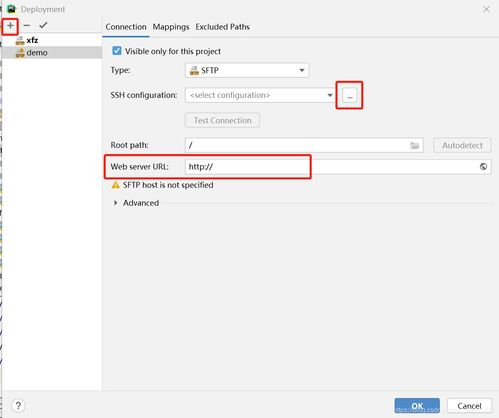Open help with question mark icon
Screen dimensions: 499x418
click(18, 406)
